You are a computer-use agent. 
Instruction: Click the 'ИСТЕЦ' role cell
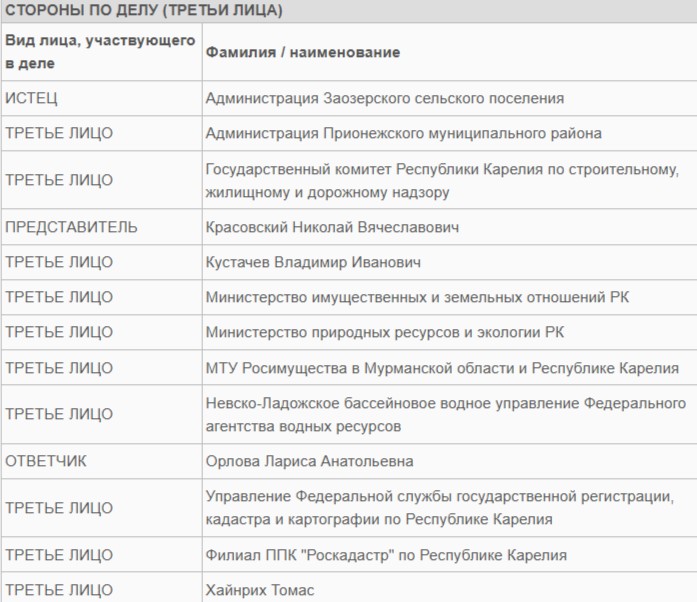(32, 98)
